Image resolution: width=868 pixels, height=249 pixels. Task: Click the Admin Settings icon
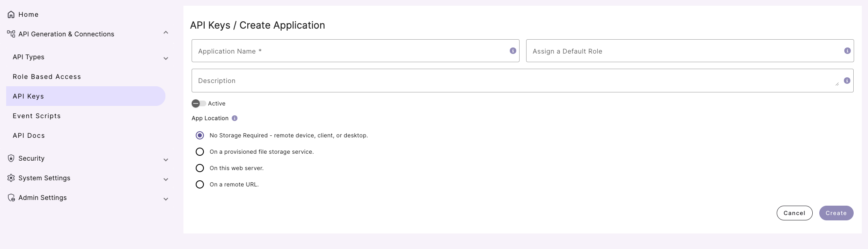(x=11, y=197)
